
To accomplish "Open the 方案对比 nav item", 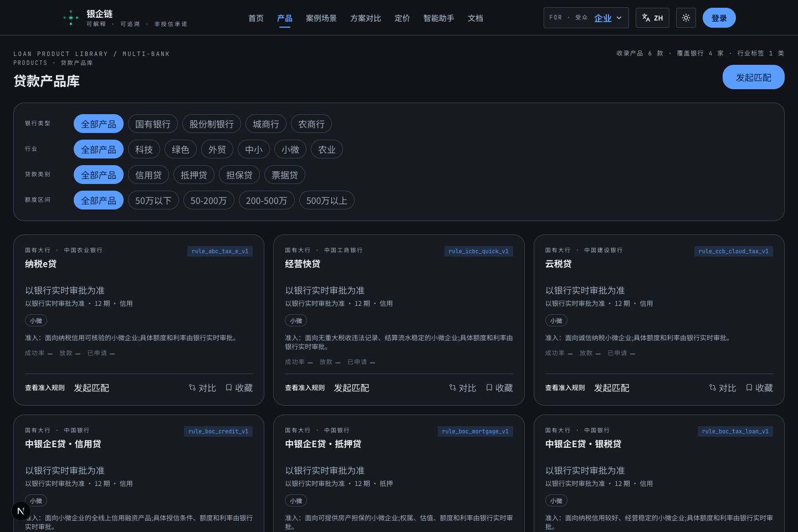I will pos(366,18).
